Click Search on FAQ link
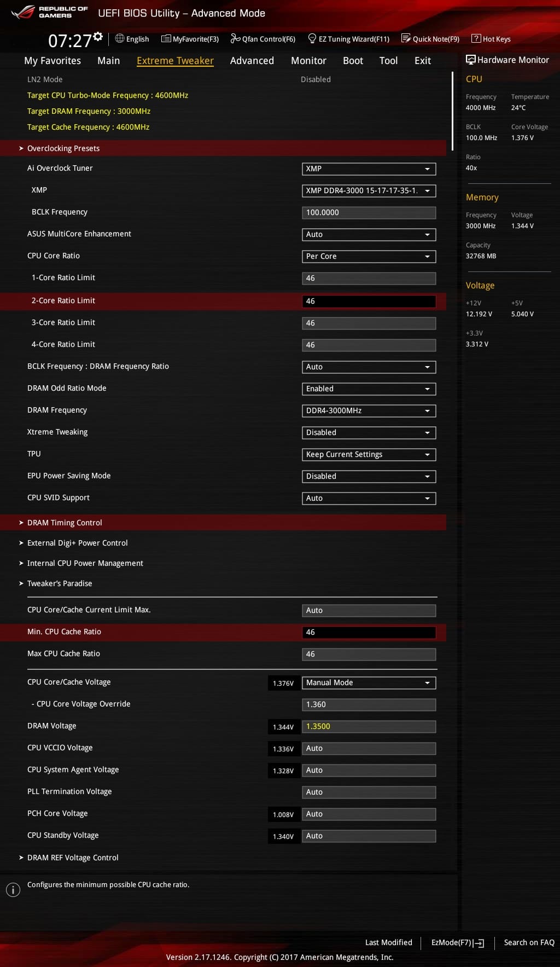This screenshot has width=560, height=967. [x=529, y=942]
